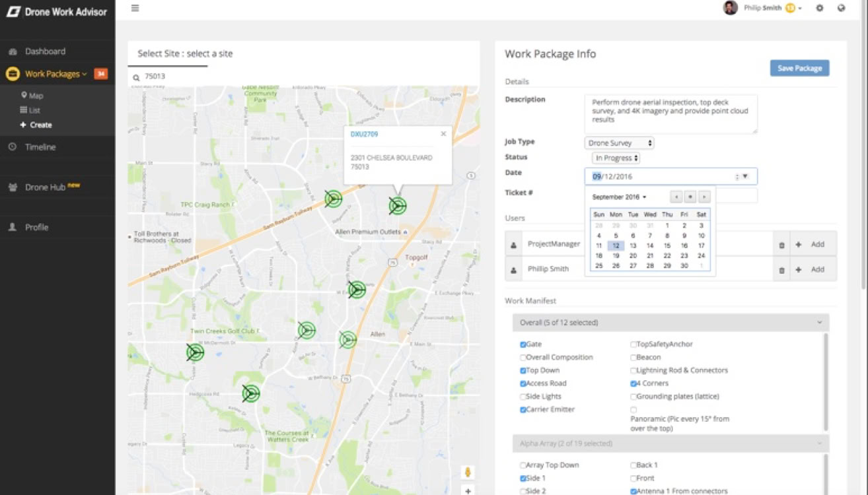Viewport: 868px width, 495px height.
Task: Open the settings gear icon
Action: tap(820, 8)
